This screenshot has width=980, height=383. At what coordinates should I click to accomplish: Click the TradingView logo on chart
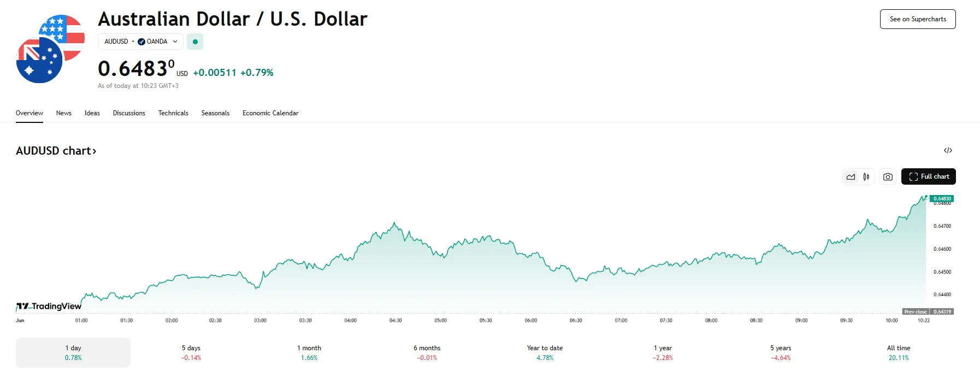[49, 307]
